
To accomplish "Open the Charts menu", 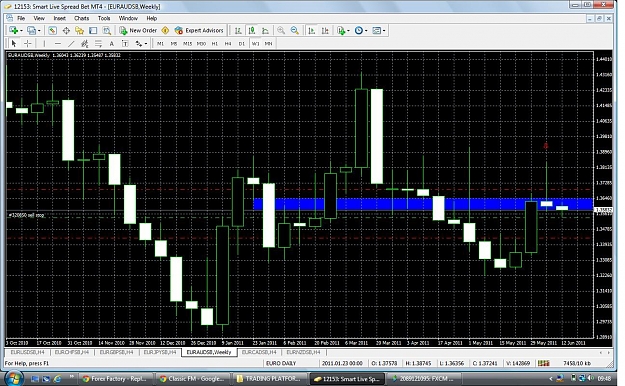I will pyautogui.click(x=81, y=18).
